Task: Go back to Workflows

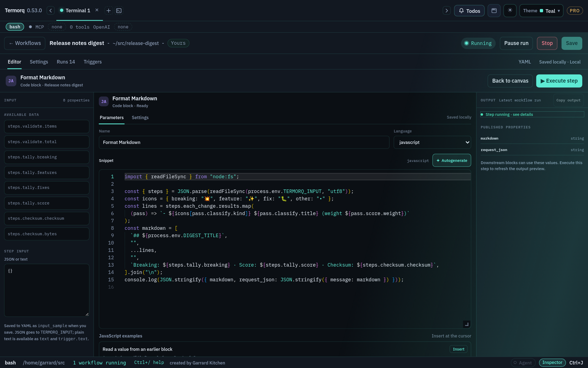Action: [25, 43]
